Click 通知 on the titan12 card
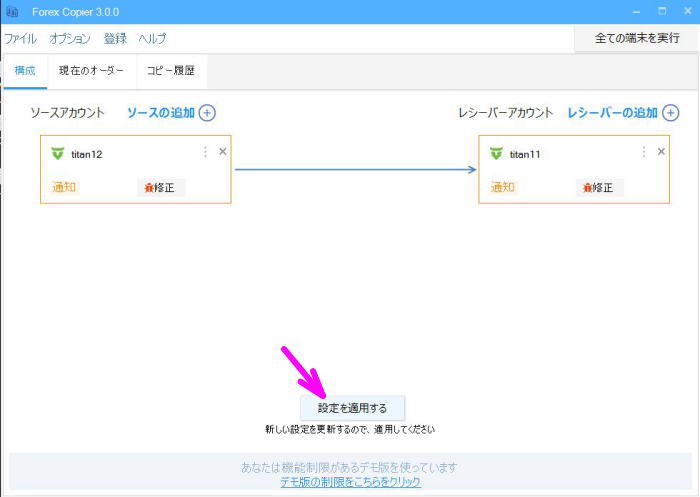The height and width of the screenshot is (497, 700). pyautogui.click(x=64, y=187)
